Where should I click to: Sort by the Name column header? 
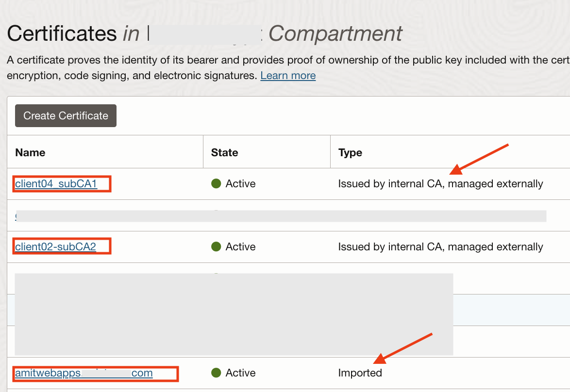point(30,152)
